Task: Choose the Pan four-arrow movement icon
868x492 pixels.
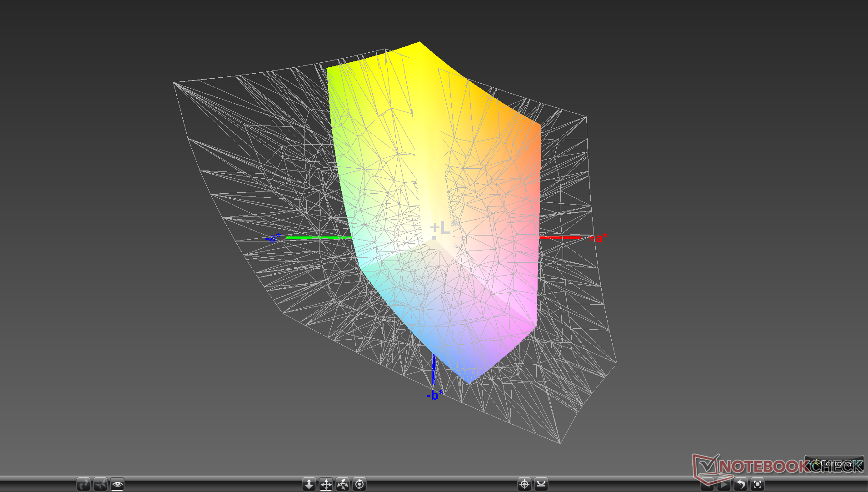Action: (x=326, y=484)
